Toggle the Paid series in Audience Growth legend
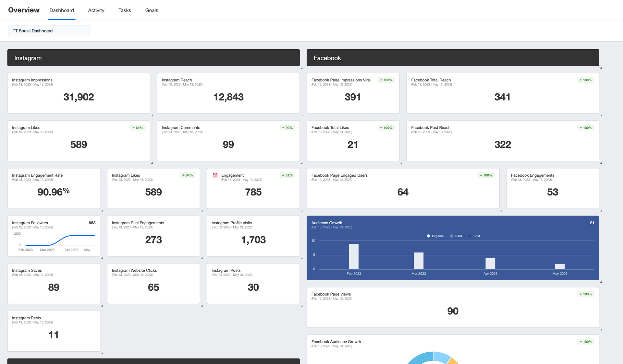The height and width of the screenshot is (364, 623). [x=456, y=236]
